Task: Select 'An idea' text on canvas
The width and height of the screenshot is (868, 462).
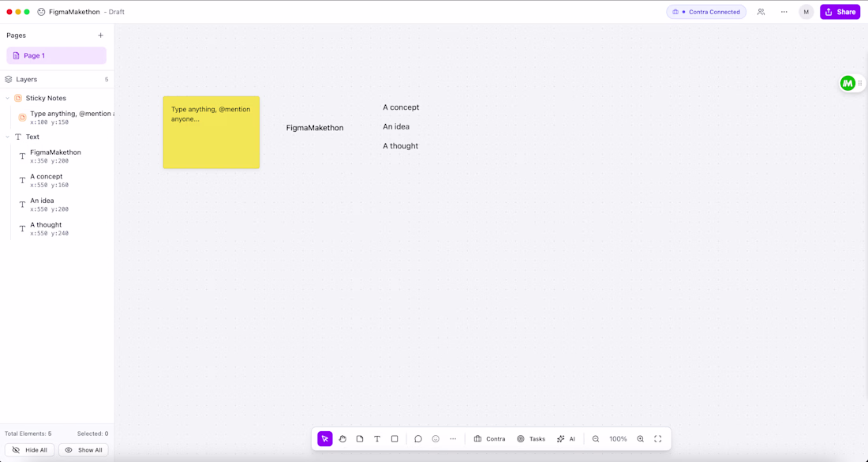Action: coord(396,127)
